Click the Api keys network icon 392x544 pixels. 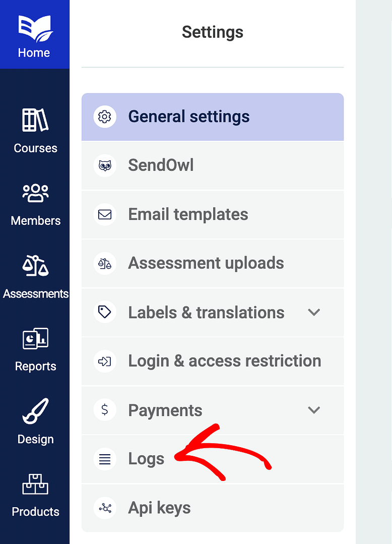tap(104, 508)
